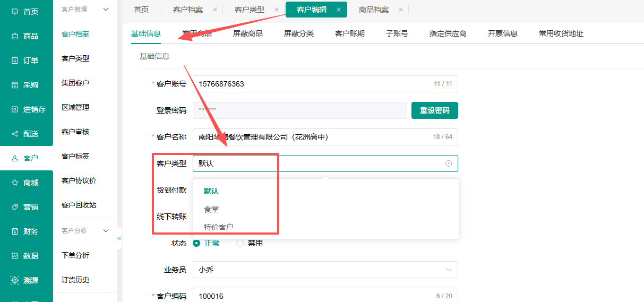Collapse the 客户管理 menu group
This screenshot has height=302, width=644.
point(106,9)
